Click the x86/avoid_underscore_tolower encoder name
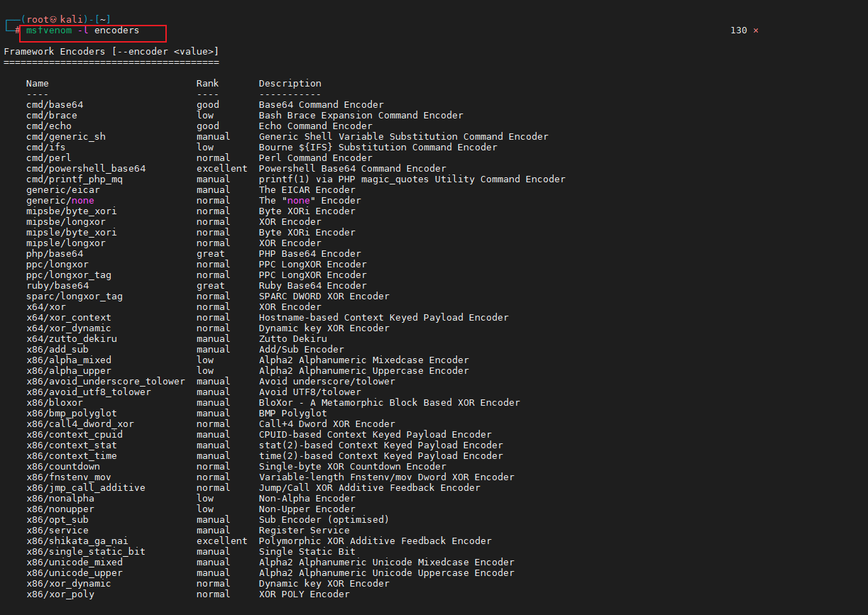The height and width of the screenshot is (615, 868). [x=106, y=382]
